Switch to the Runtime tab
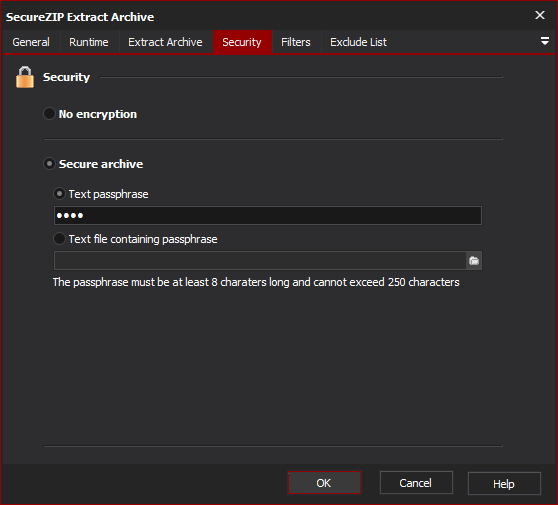This screenshot has width=558, height=505. (89, 42)
